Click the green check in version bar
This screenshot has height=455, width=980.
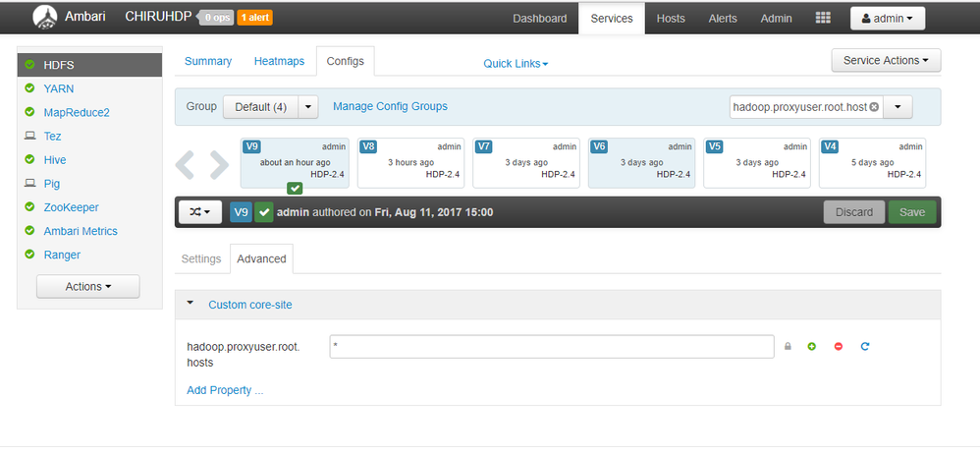pyautogui.click(x=264, y=212)
